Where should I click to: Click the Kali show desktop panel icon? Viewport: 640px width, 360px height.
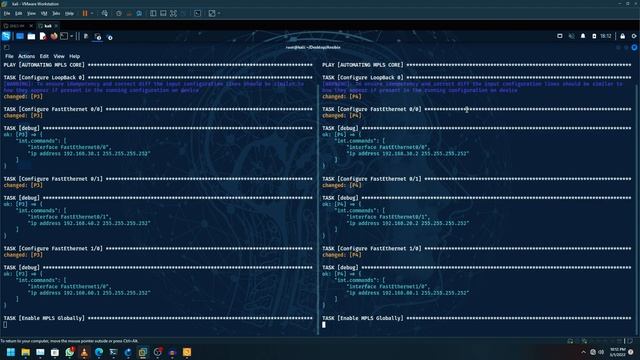pyautogui.click(x=20, y=36)
